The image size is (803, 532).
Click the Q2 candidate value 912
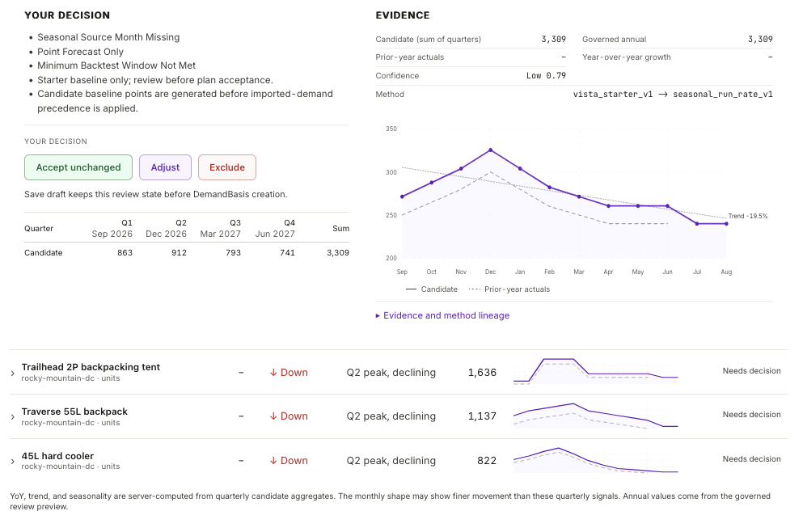(179, 252)
